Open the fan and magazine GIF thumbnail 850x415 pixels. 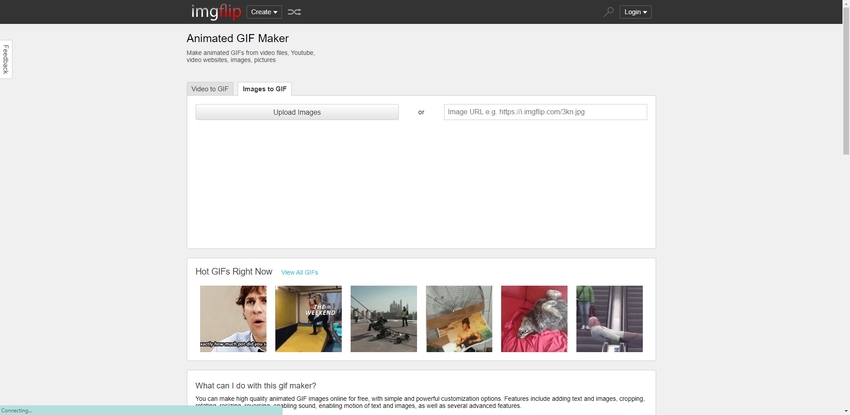coord(459,319)
